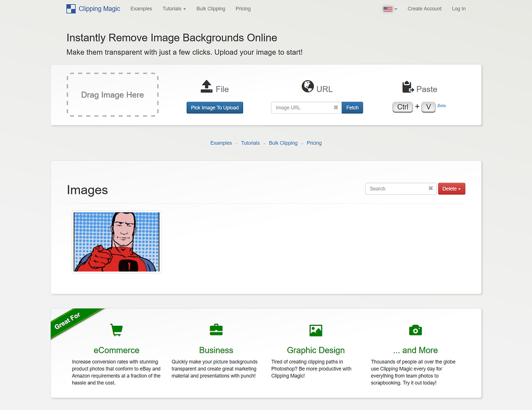This screenshot has width=532, height=410.
Task: Open the language selector caret
Action: 396,9
